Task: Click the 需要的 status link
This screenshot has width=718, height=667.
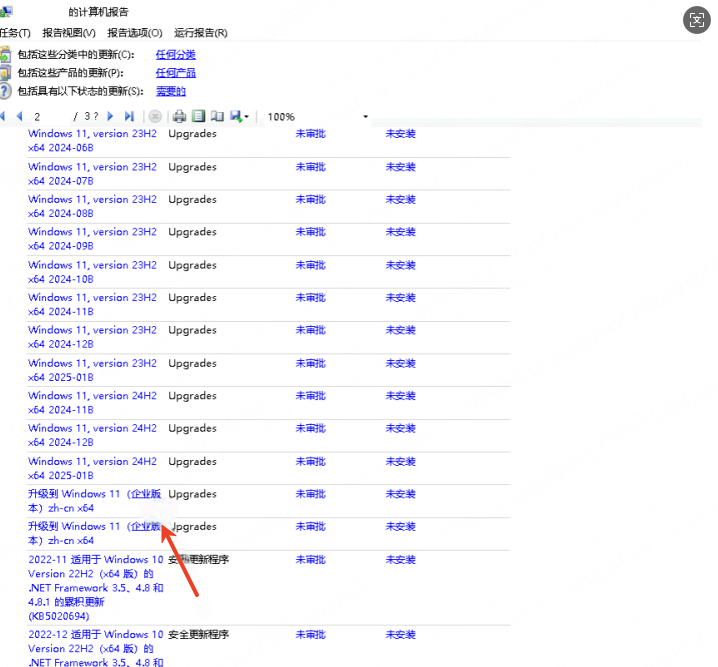Action: 171,91
